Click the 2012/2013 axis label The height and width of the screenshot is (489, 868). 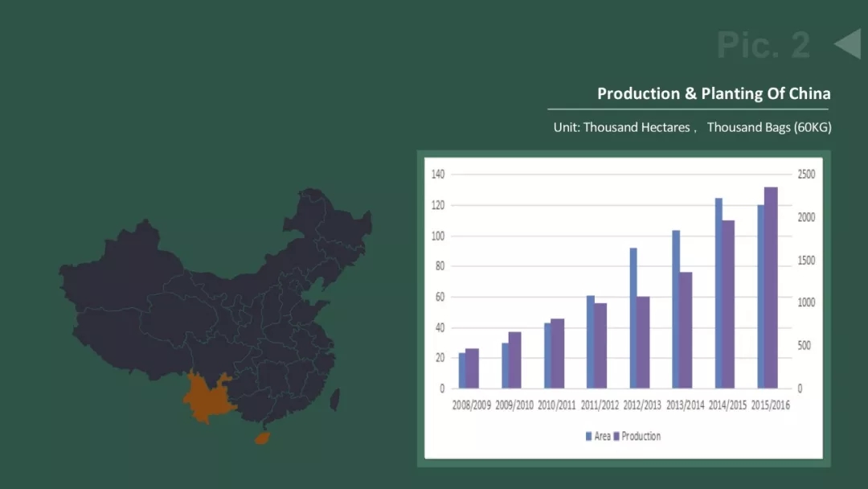(x=642, y=405)
